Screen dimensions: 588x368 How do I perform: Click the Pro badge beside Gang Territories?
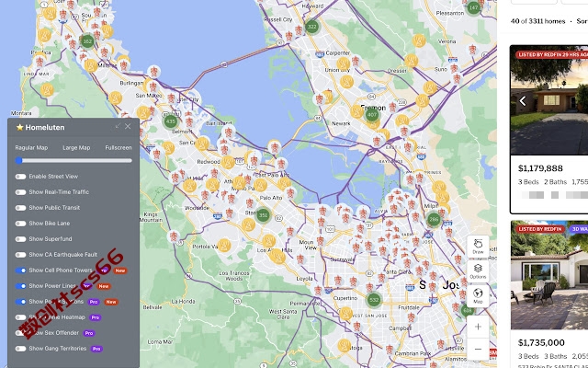point(96,349)
